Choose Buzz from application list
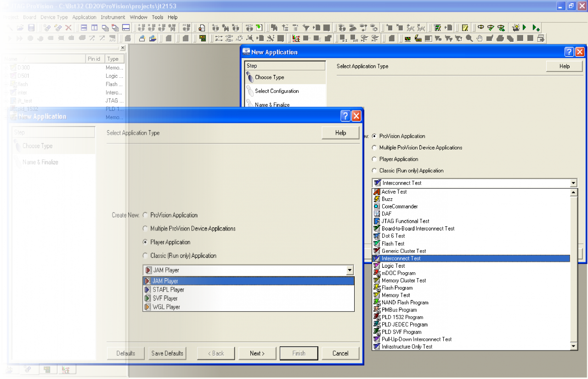This screenshot has height=379, width=588. pos(471,199)
